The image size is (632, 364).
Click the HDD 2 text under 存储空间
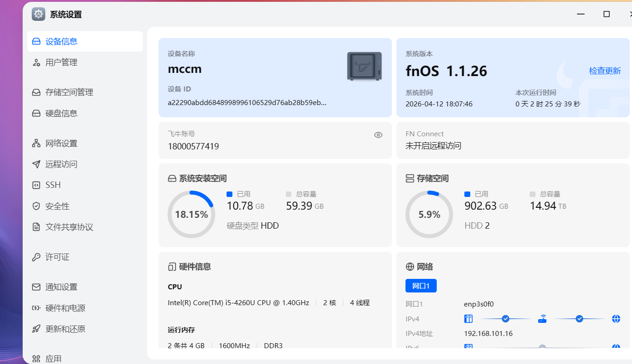click(477, 225)
